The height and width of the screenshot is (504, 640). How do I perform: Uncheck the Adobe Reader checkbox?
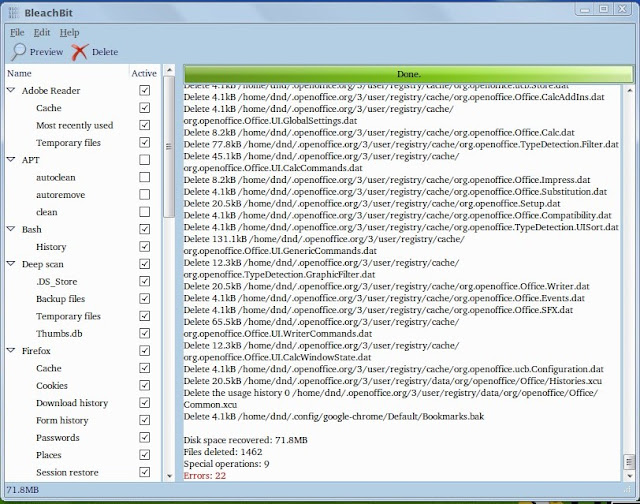pyautogui.click(x=144, y=90)
